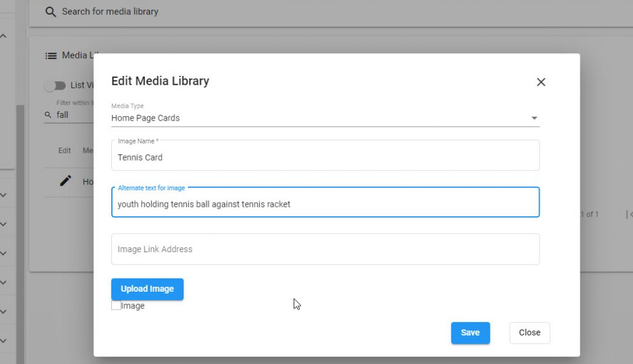The image size is (633, 364).
Task: Click the Image Name field
Action: [325, 155]
